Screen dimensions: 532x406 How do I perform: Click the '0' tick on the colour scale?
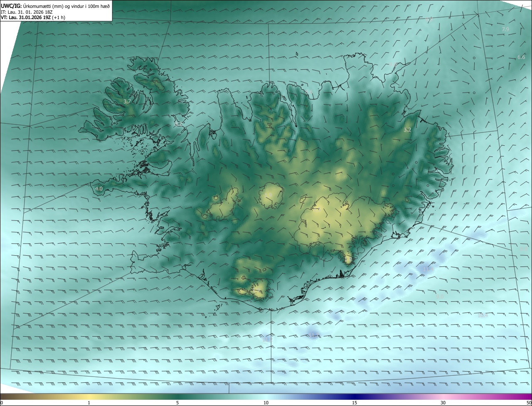[2, 403]
